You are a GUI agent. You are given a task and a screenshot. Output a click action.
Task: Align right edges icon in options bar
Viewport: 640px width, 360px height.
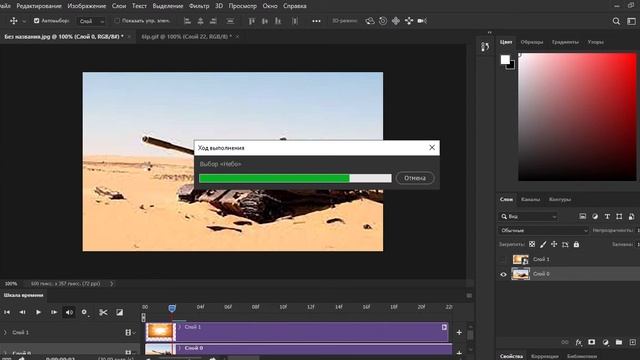coord(213,21)
